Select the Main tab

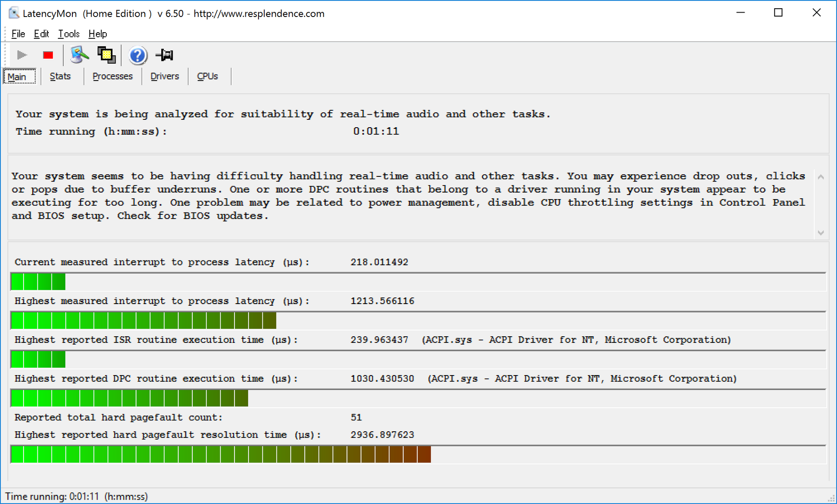17,77
